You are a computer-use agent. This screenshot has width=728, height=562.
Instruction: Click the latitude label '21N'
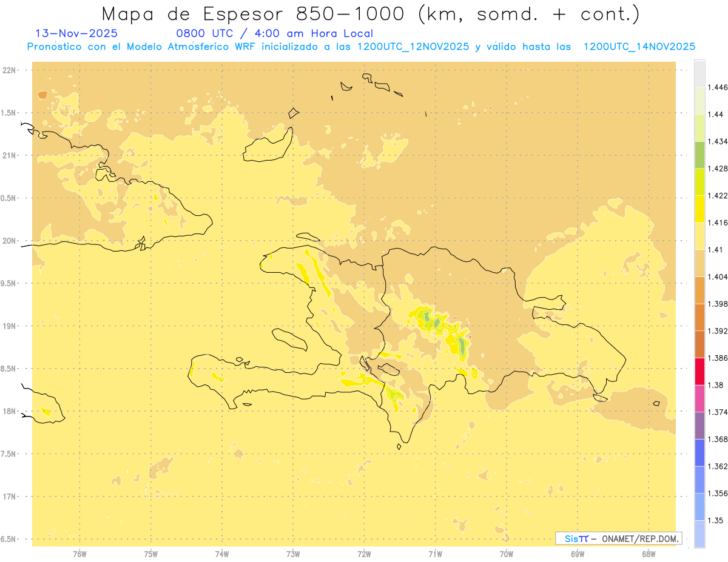pos(8,155)
